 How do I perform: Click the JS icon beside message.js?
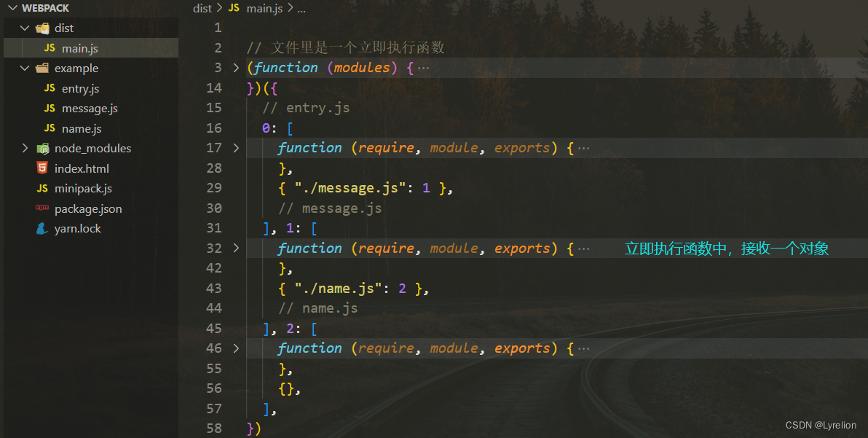click(x=50, y=108)
